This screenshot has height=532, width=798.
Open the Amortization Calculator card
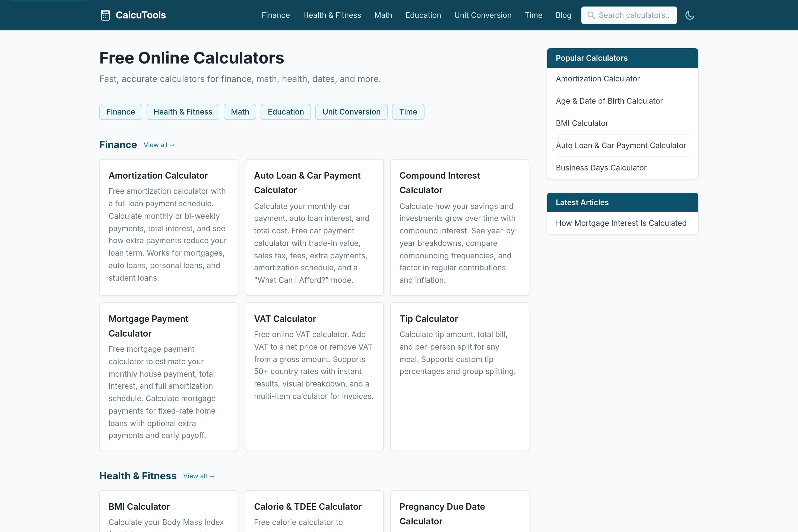[x=158, y=175]
